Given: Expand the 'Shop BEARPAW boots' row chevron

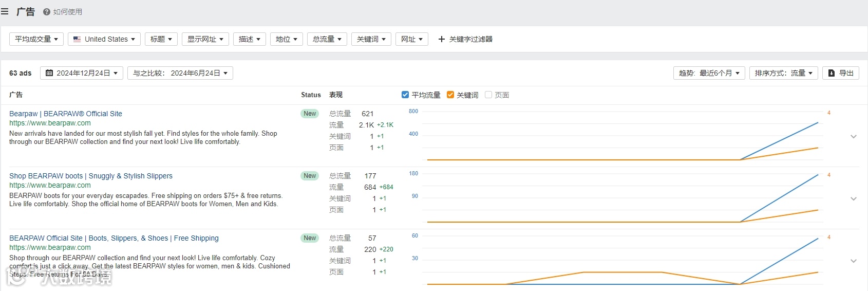Looking at the screenshot, I should tap(854, 198).
